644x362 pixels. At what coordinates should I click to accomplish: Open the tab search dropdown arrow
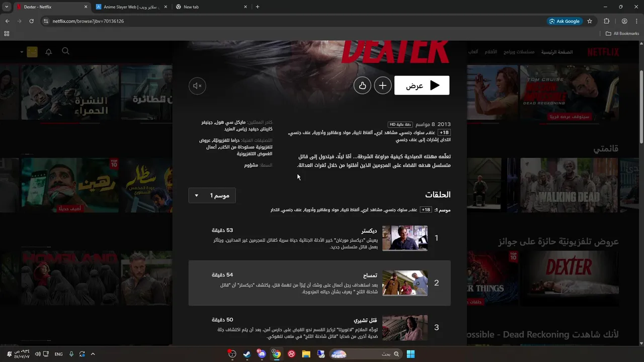click(x=7, y=7)
